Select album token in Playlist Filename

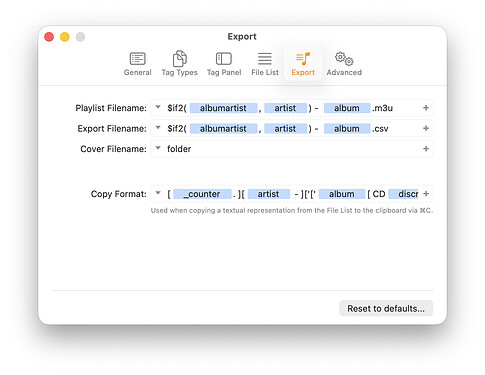point(347,108)
